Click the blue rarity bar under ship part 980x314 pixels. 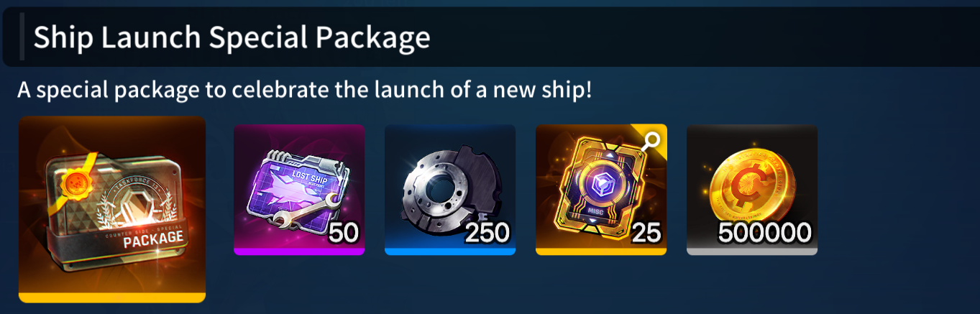point(450,251)
